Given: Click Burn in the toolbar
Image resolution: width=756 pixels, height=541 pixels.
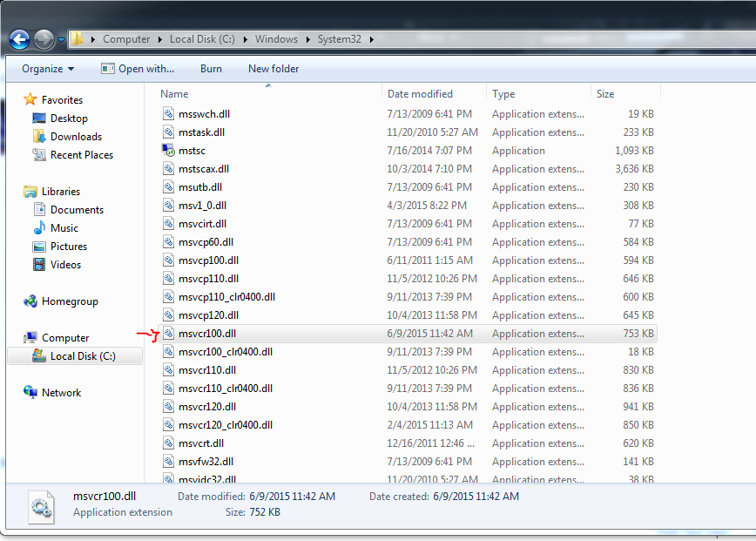Looking at the screenshot, I should pos(211,69).
